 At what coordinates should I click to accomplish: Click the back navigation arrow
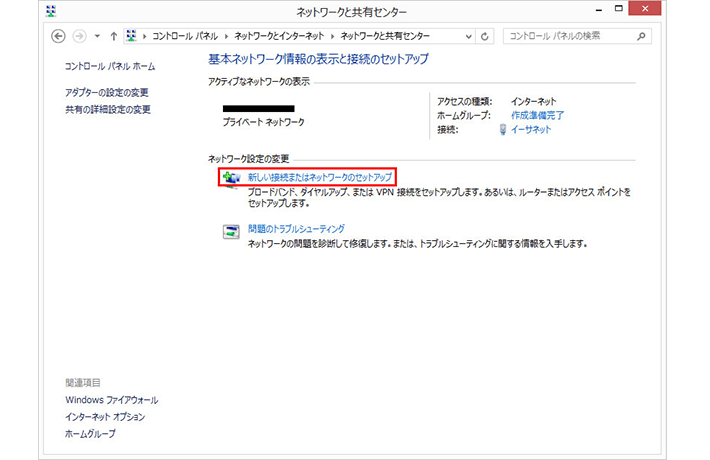[x=58, y=36]
